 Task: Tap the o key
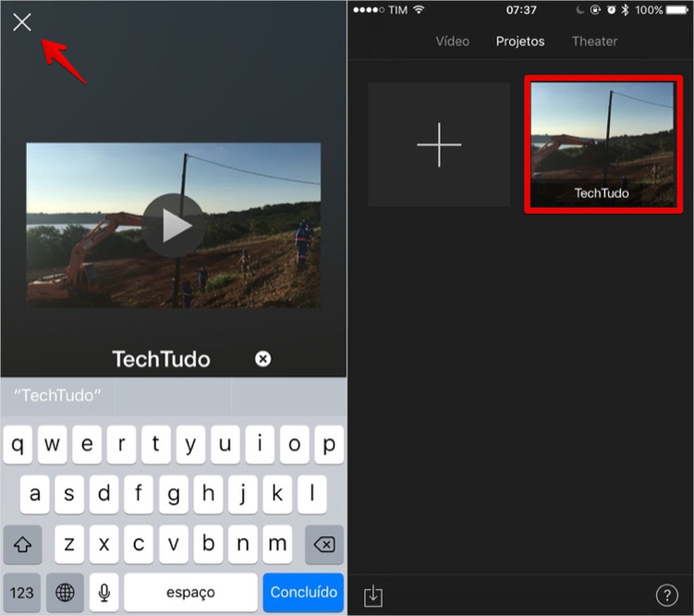click(294, 445)
